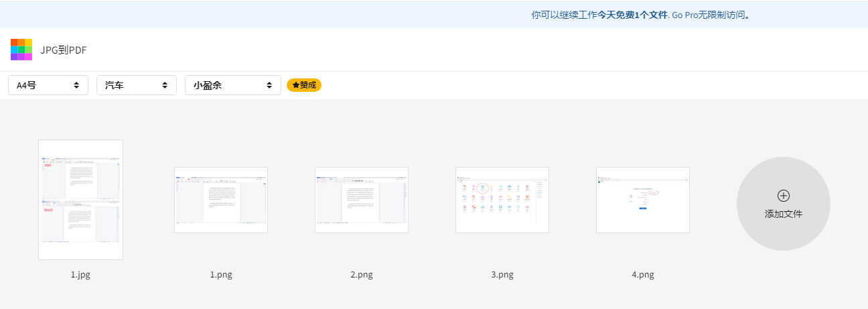
Task: Click the 3.png filename text
Action: coord(502,275)
